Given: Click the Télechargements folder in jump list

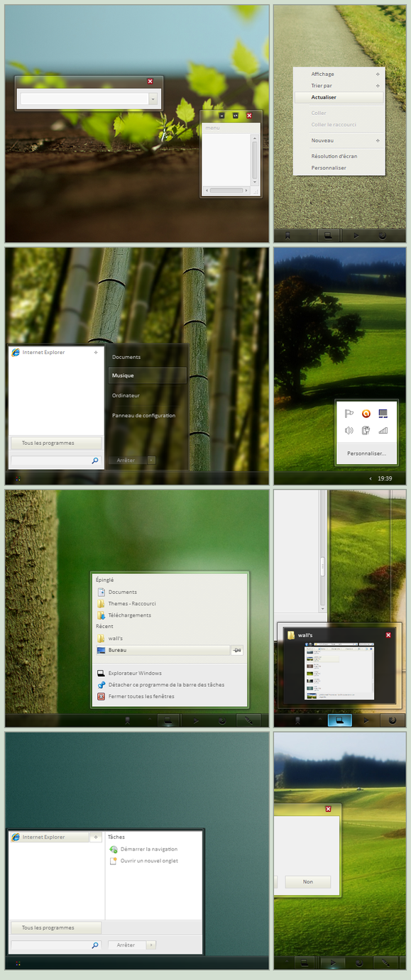Looking at the screenshot, I should 130,615.
